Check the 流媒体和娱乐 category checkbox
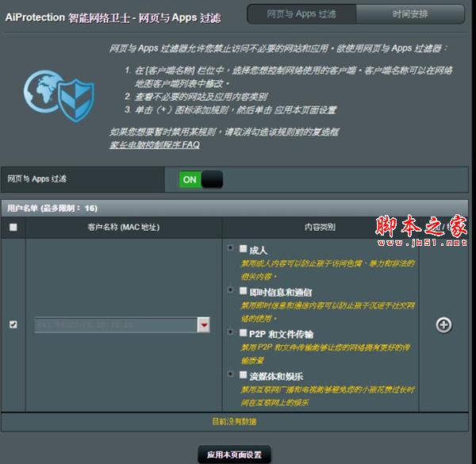The width and height of the screenshot is (476, 464). 244,375
